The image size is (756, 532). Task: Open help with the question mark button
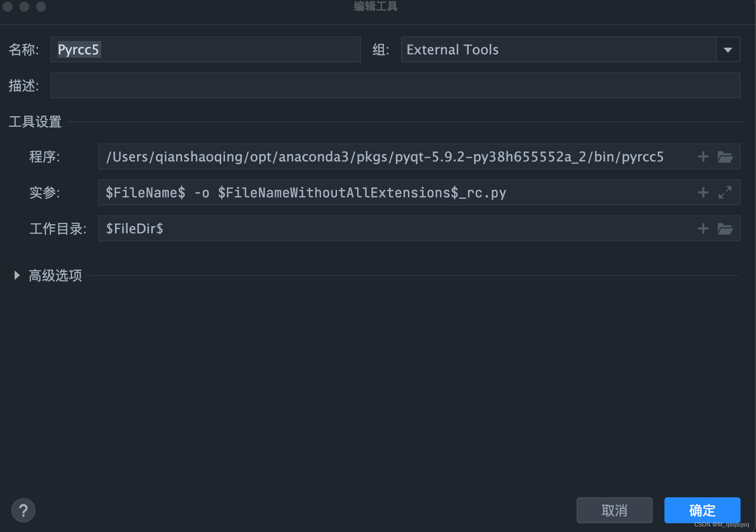pyautogui.click(x=23, y=510)
